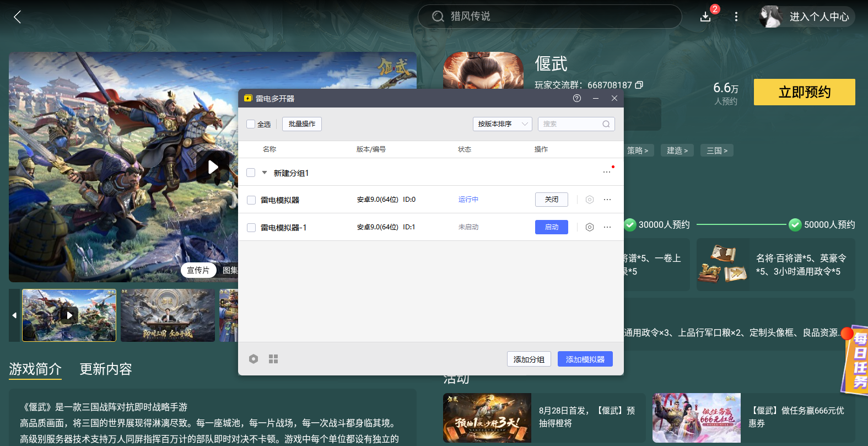Select the first video thumbnail
Screen dimensions: 868x446
pyautogui.click(x=69, y=315)
